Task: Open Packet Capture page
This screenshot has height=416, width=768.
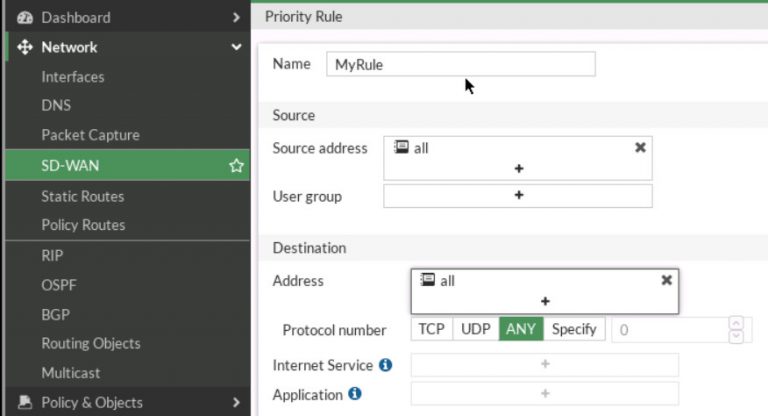Action: [x=90, y=135]
